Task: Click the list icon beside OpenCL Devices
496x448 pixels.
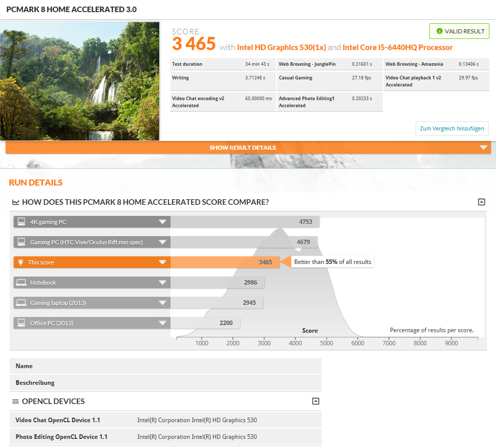Action: click(16, 401)
